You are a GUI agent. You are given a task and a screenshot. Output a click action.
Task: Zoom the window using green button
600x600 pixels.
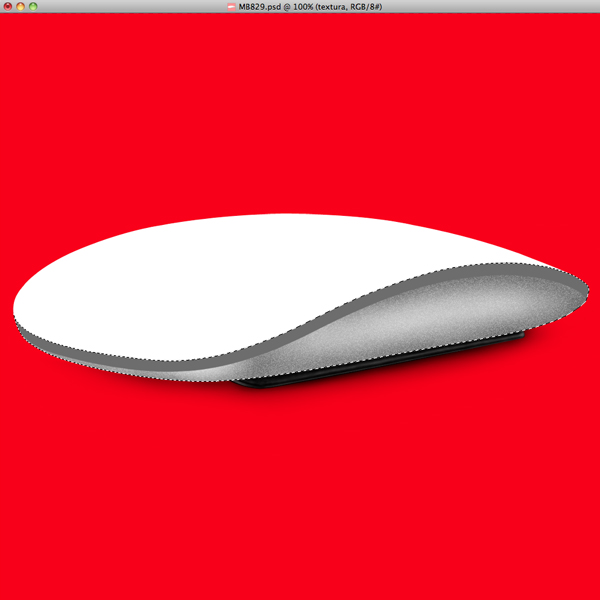point(33,7)
